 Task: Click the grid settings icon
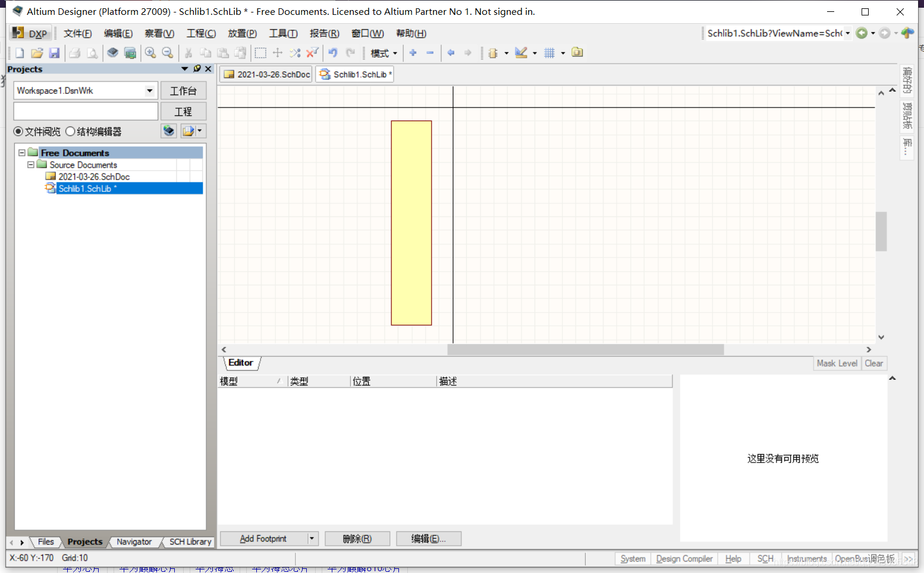click(x=549, y=53)
